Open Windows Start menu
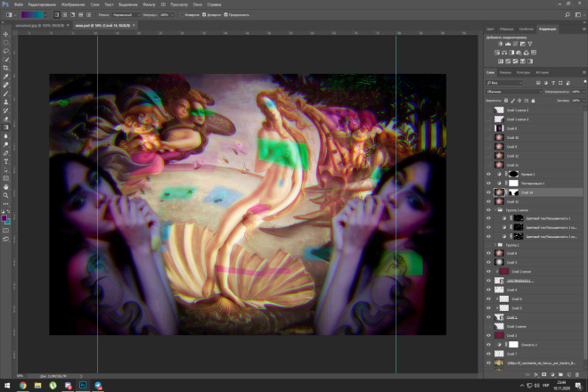 coord(7,385)
